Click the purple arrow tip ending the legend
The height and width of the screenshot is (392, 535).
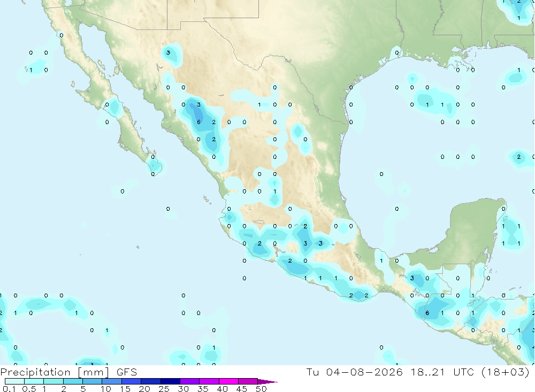coord(268,382)
